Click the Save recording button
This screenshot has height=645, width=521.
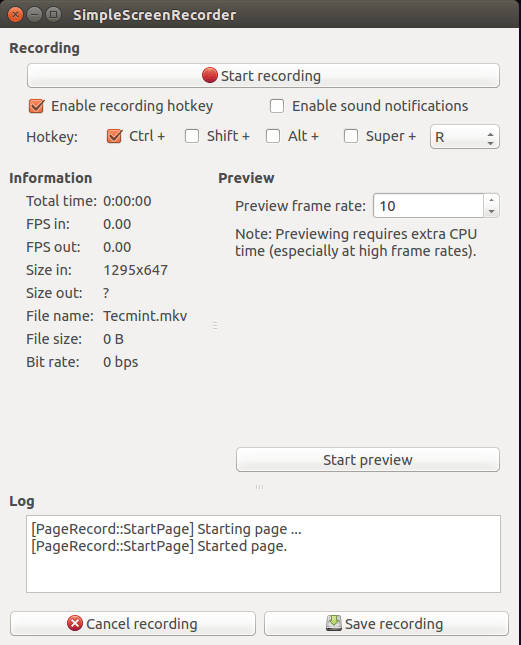pos(386,624)
